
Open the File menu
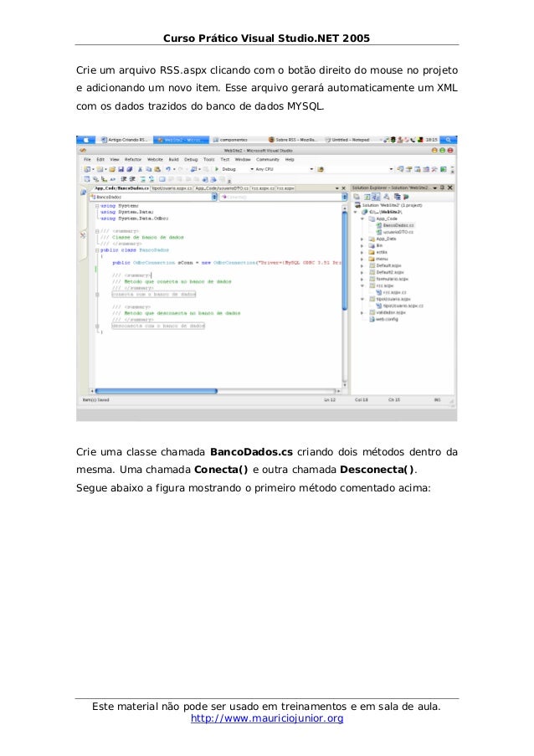pos(87,159)
